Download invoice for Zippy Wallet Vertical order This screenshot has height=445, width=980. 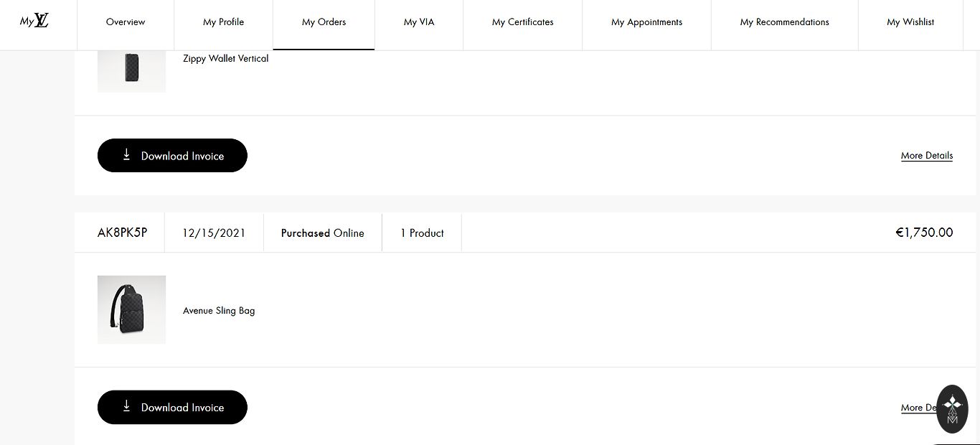[x=172, y=155]
